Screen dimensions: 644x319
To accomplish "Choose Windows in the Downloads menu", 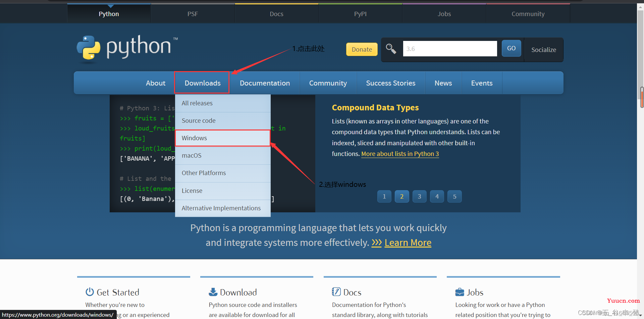I will pos(223,138).
